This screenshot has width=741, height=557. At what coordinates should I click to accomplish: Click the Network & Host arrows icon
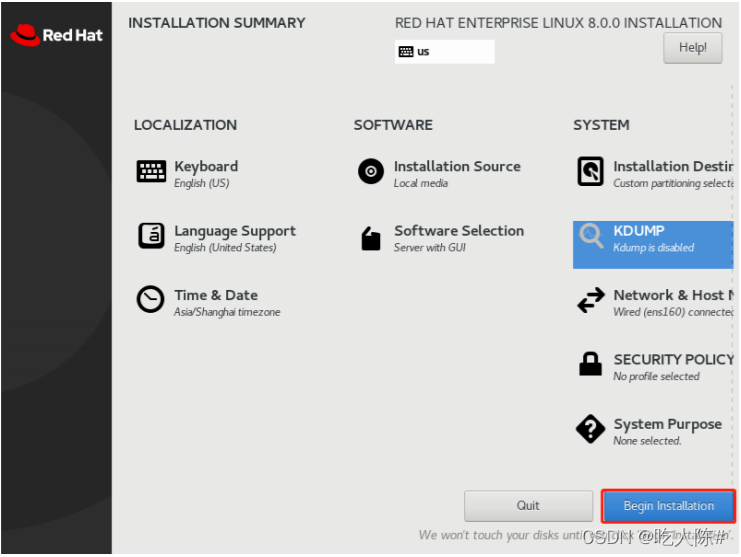click(x=591, y=300)
